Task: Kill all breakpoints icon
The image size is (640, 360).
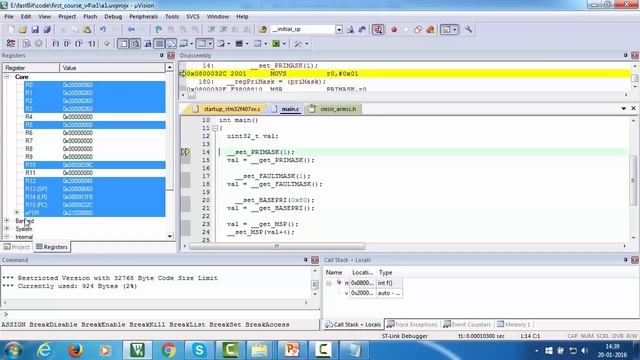Action: (430, 29)
